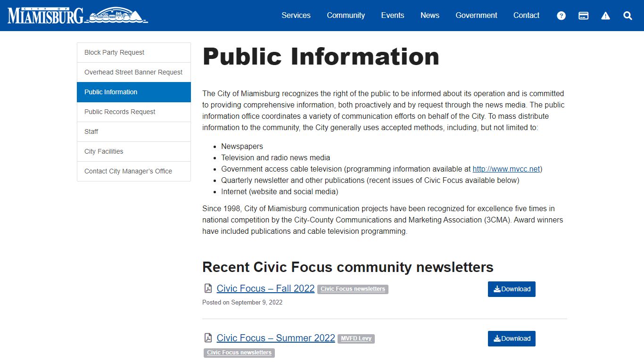Click the Posted on September 9, 2022 text

click(x=242, y=303)
